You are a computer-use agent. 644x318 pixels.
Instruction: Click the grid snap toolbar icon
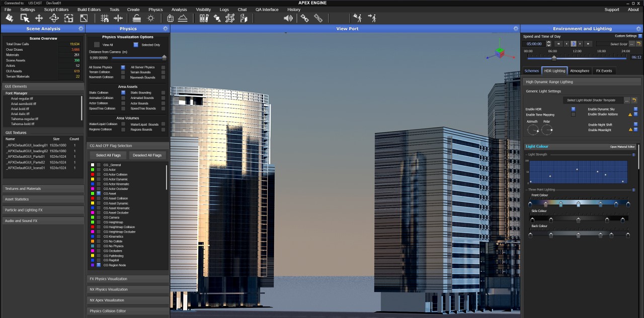pyautogui.click(x=105, y=18)
